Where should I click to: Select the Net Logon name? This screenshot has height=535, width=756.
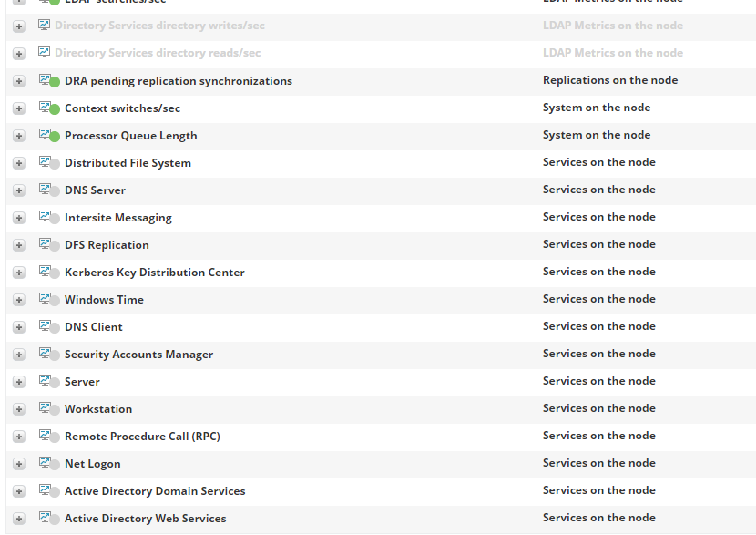(x=93, y=464)
